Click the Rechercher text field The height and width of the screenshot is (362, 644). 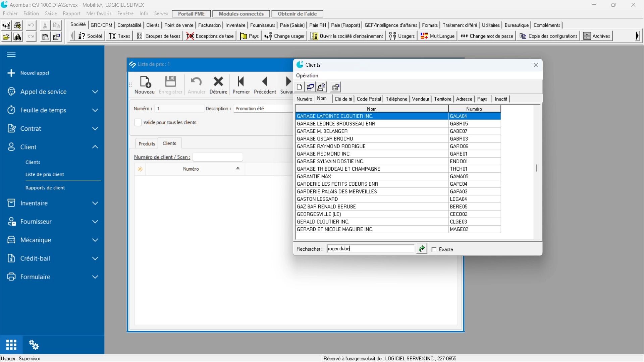click(x=370, y=249)
